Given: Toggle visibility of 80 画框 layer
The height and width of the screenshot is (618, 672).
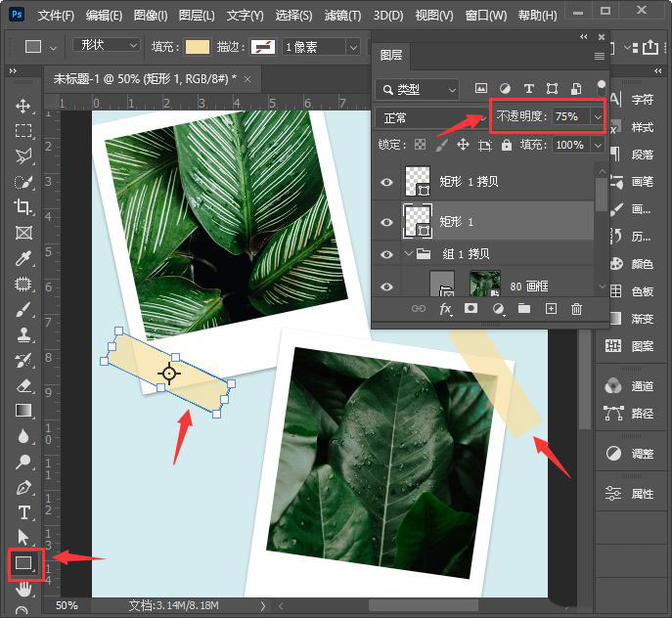Looking at the screenshot, I should pyautogui.click(x=387, y=287).
